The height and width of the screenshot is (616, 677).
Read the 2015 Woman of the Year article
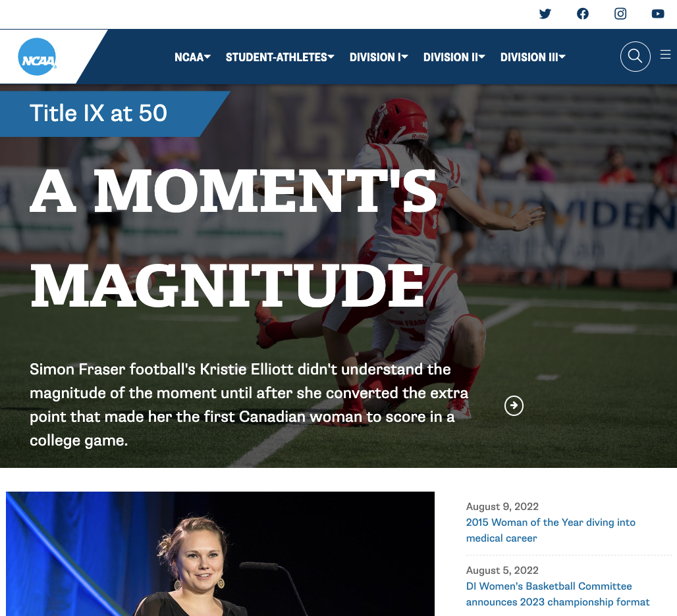point(551,530)
